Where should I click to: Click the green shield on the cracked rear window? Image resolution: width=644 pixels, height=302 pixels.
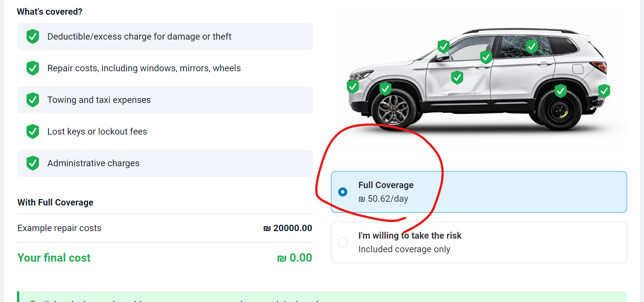(x=532, y=47)
